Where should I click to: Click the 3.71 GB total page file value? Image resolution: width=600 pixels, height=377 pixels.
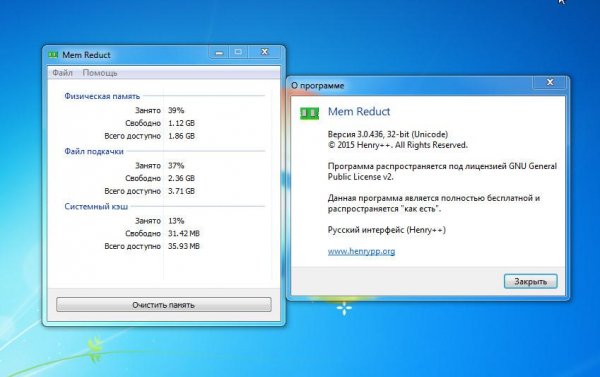tap(181, 191)
